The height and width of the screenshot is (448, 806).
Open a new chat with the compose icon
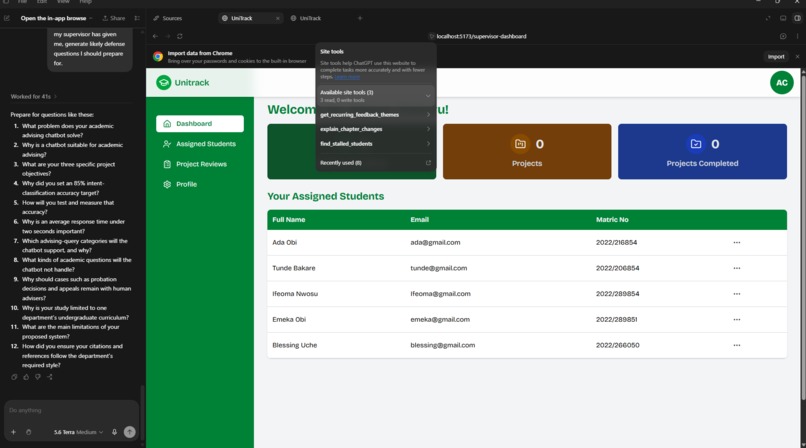click(x=7, y=18)
